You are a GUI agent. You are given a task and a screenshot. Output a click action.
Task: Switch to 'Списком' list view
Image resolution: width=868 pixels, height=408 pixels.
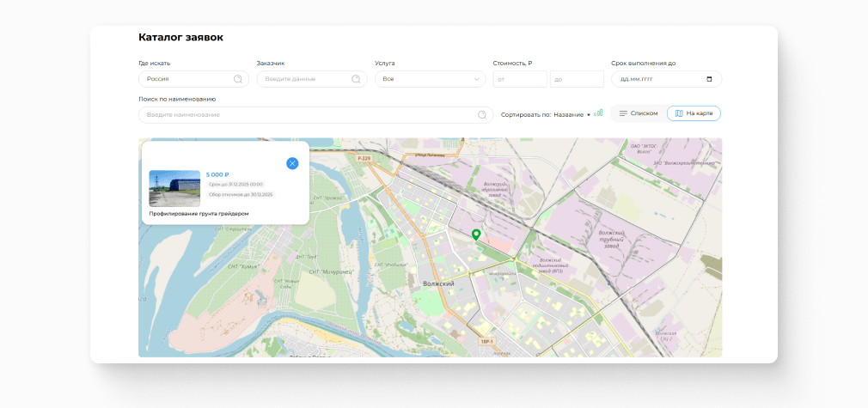(x=638, y=113)
